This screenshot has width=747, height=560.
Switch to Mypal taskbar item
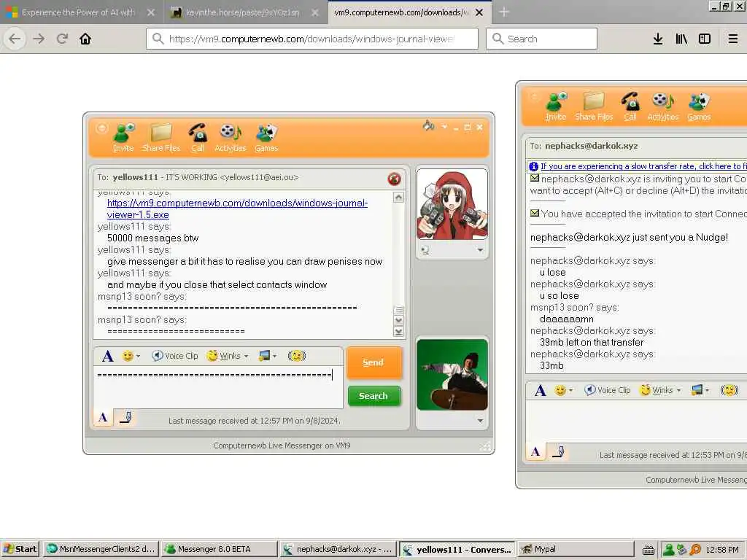click(576, 549)
